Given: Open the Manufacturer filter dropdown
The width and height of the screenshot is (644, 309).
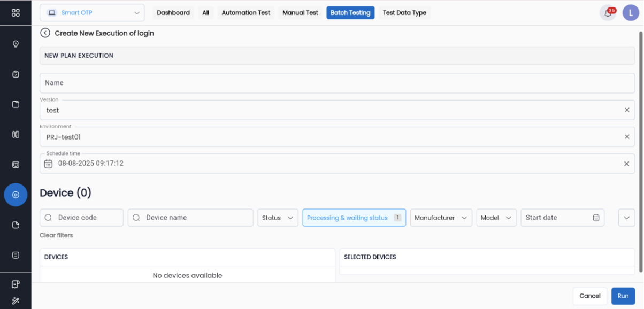Looking at the screenshot, I should (x=441, y=218).
